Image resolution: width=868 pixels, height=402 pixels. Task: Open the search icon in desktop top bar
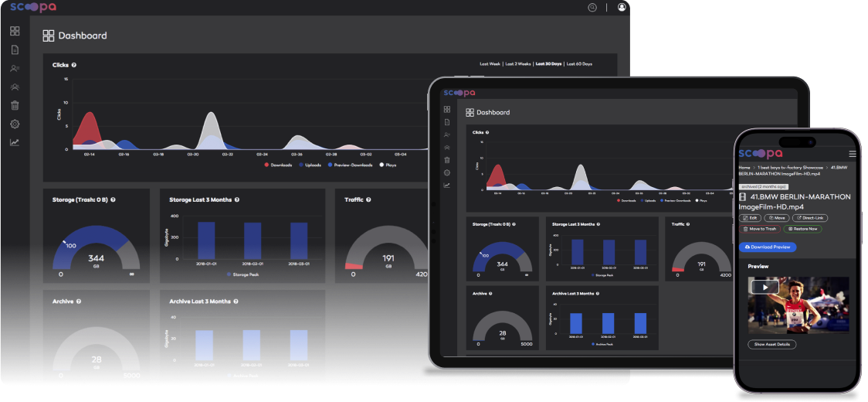pyautogui.click(x=592, y=7)
